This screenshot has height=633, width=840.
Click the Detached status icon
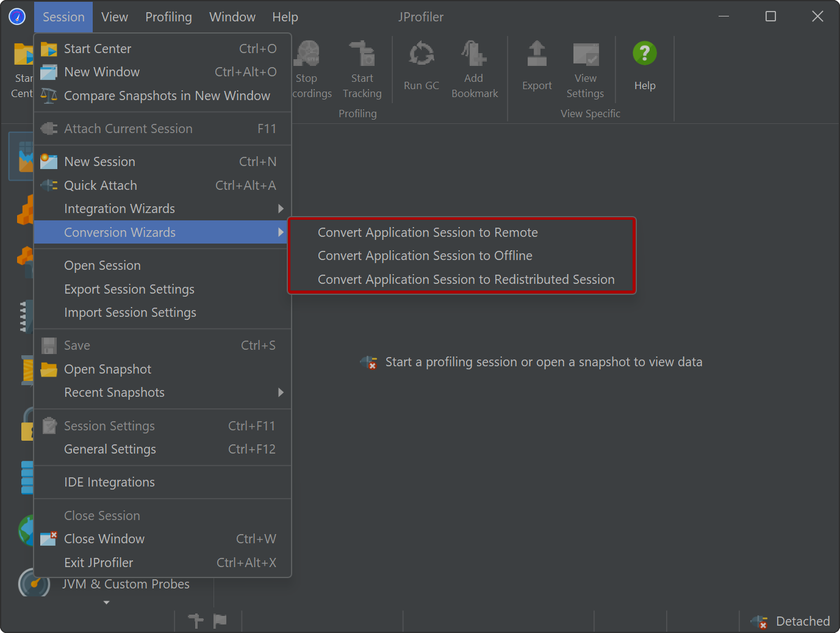click(759, 621)
